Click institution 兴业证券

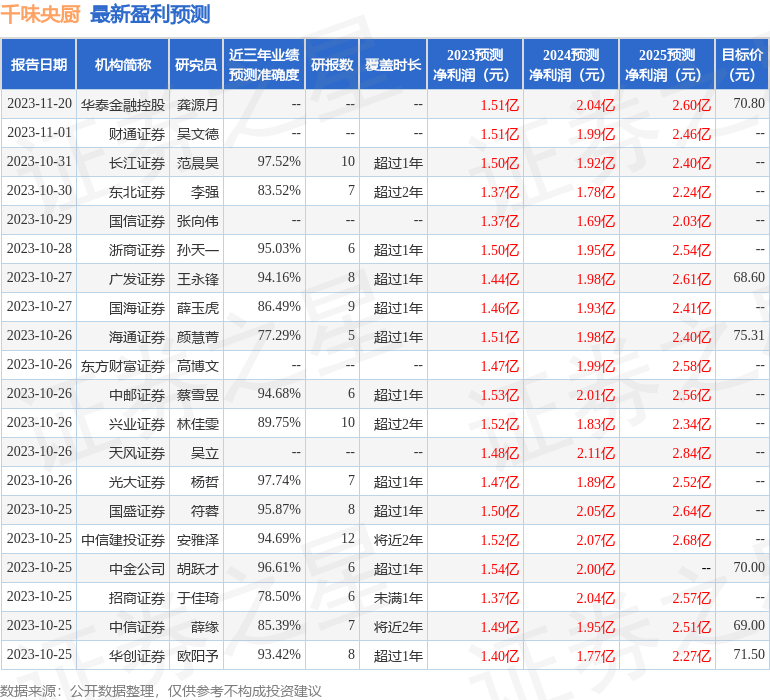[137, 423]
